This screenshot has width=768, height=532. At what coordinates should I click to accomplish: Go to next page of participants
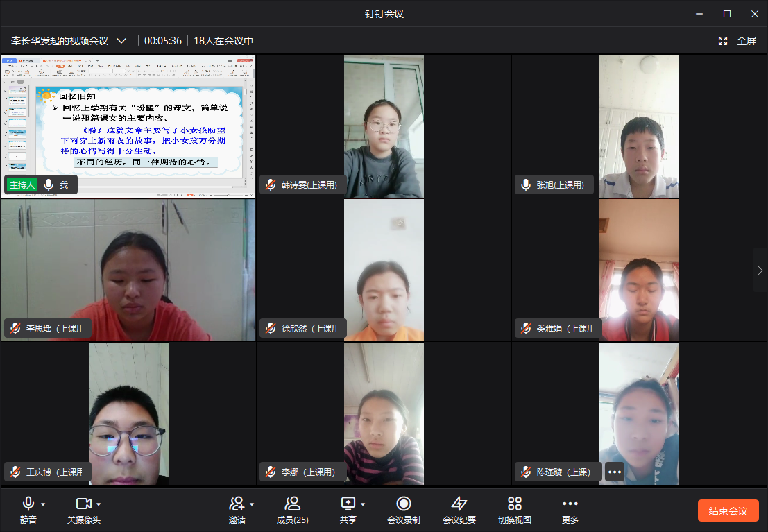tap(760, 270)
